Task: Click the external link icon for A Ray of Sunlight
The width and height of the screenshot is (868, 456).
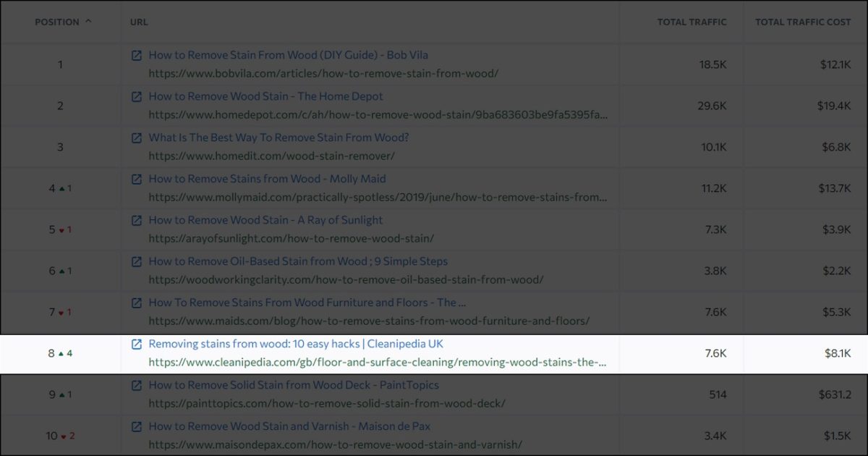Action: coord(136,219)
